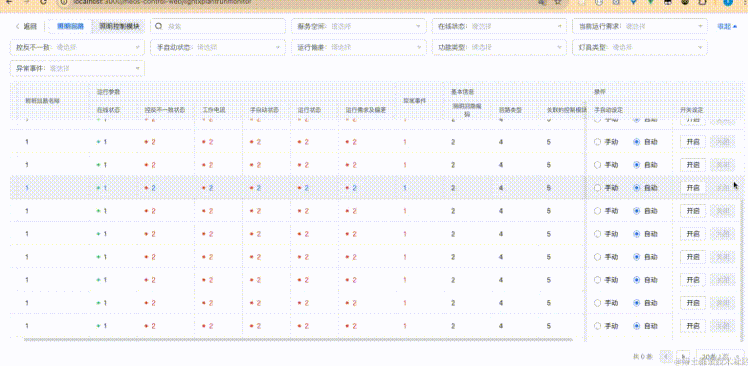Image resolution: width=748 pixels, height=366 pixels.
Task: Click 开启 button in the bottom table row
Action: point(693,326)
